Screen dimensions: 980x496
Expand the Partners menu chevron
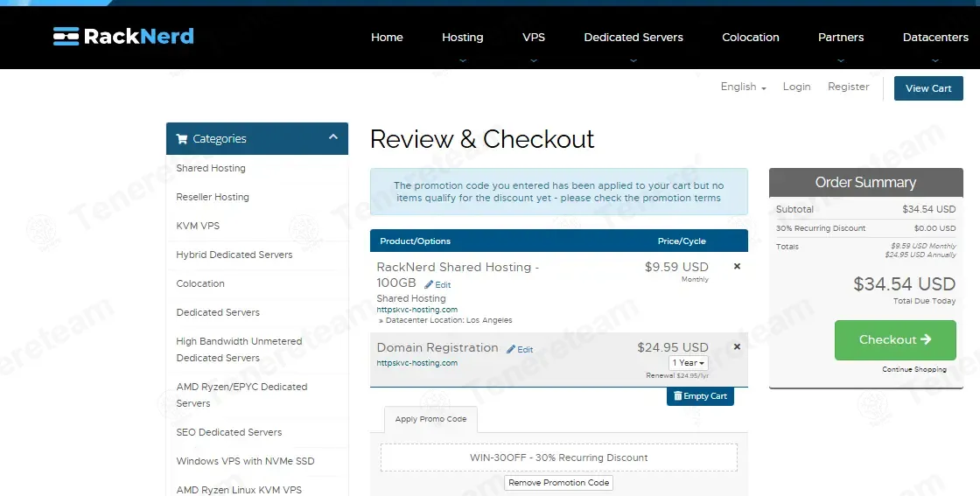[841, 60]
